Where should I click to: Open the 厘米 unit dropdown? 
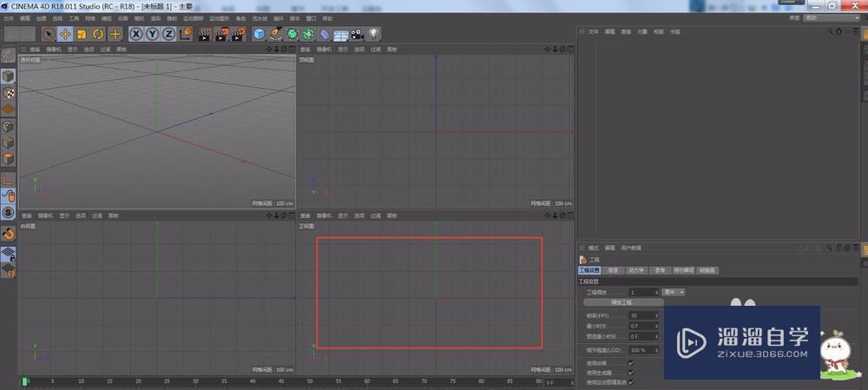[x=674, y=292]
